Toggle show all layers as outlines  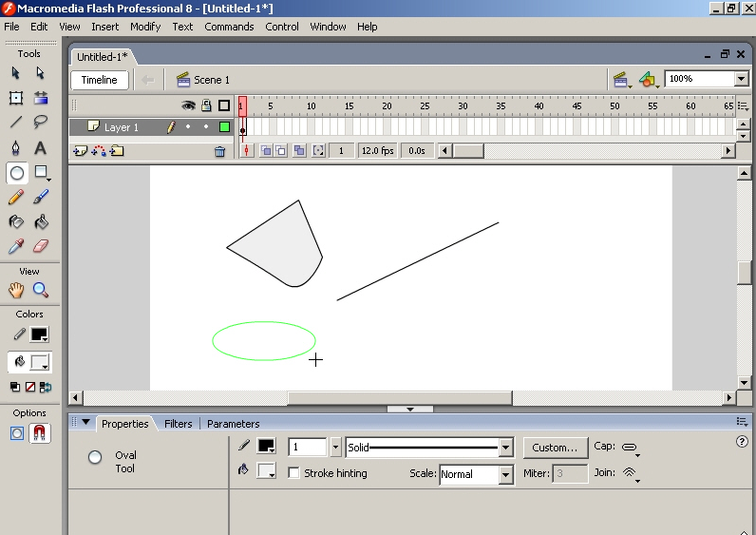point(224,105)
